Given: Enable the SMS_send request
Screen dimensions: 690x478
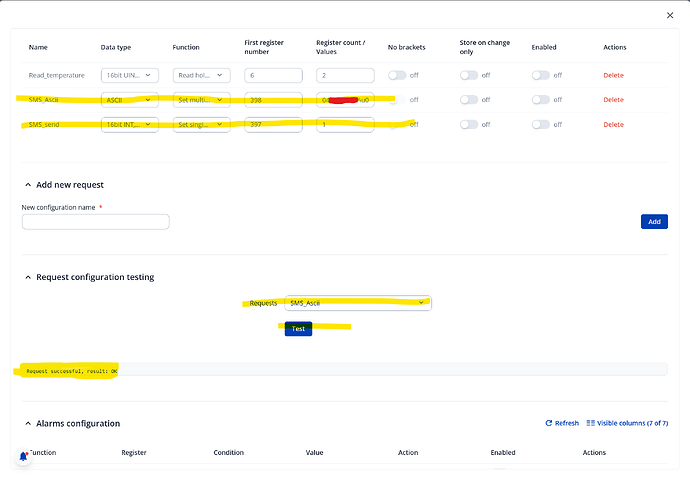Looking at the screenshot, I should pyautogui.click(x=541, y=125).
